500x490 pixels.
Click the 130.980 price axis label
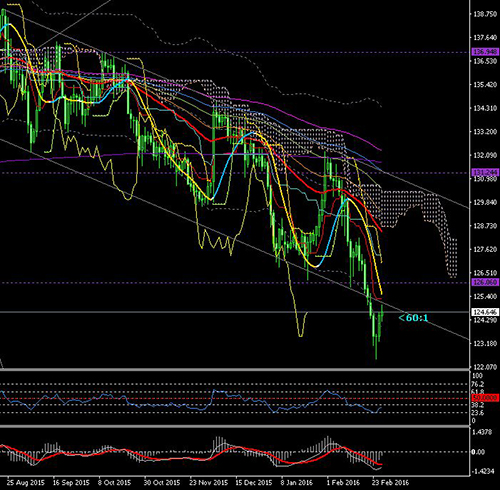tap(485, 179)
